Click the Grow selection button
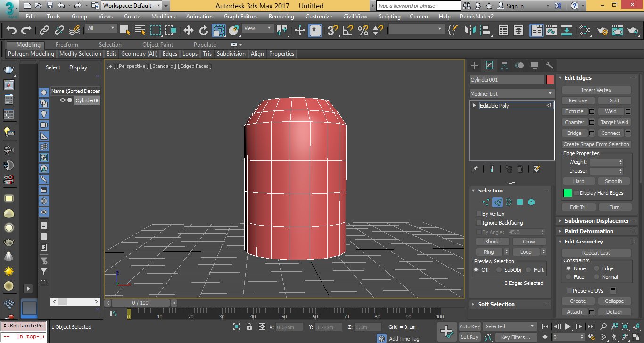This screenshot has width=644, height=343. click(x=528, y=242)
